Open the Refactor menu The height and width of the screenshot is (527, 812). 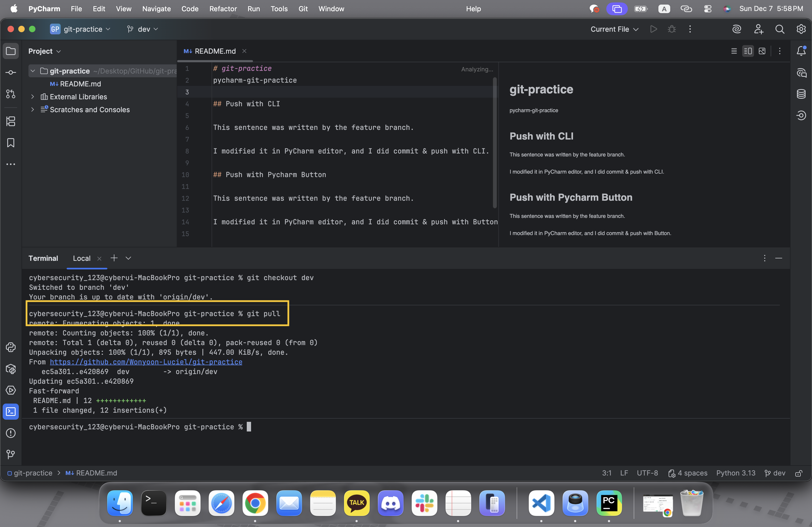(223, 9)
